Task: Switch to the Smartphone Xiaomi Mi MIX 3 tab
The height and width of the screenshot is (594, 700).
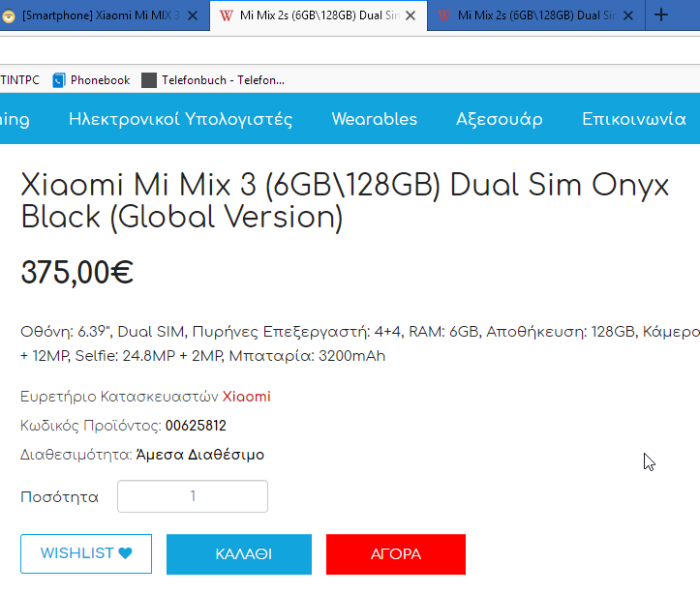Action: tap(101, 15)
